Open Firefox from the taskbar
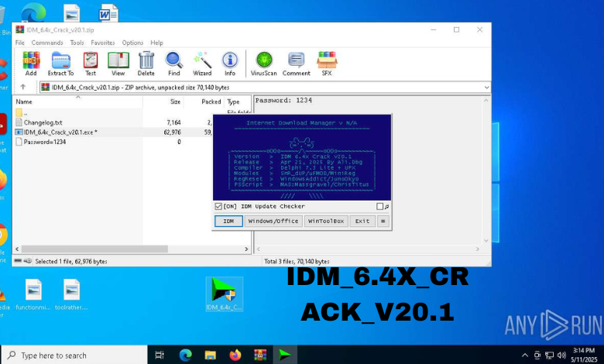604x364 pixels. click(x=235, y=355)
